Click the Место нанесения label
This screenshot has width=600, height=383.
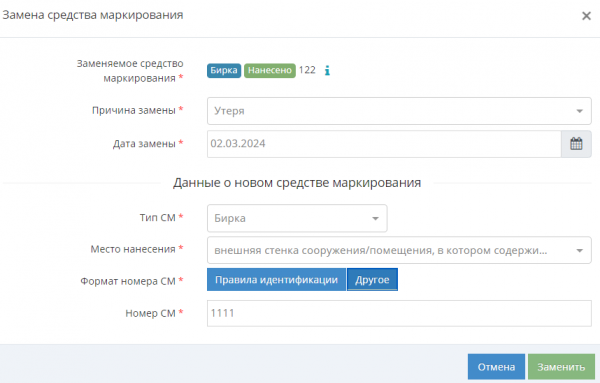(133, 249)
